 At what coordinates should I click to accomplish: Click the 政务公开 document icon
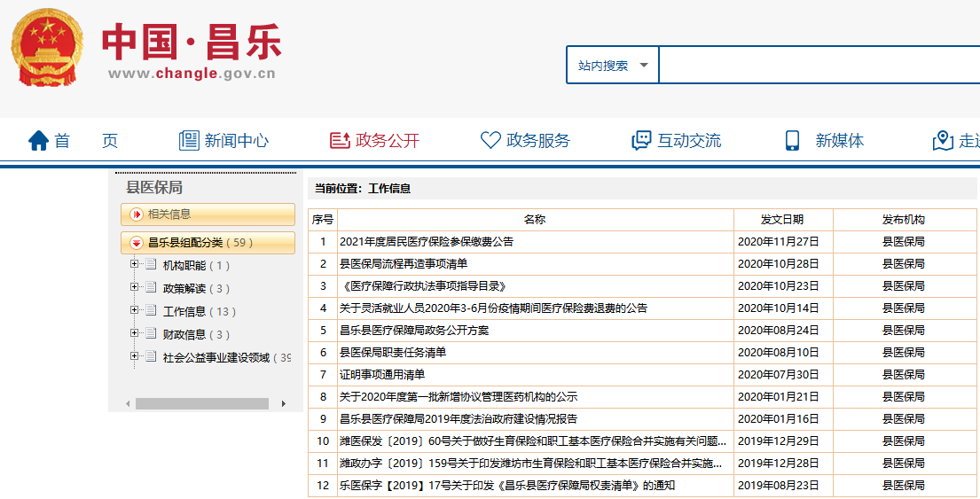point(340,141)
